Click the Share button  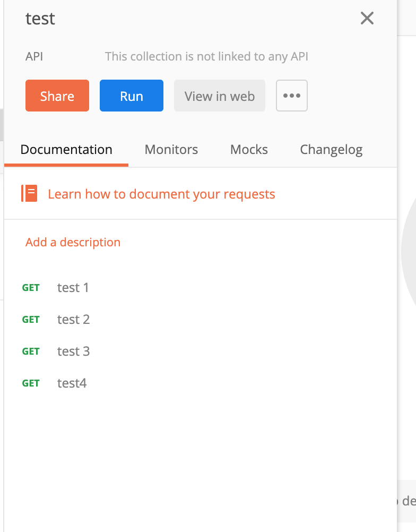pos(57,96)
